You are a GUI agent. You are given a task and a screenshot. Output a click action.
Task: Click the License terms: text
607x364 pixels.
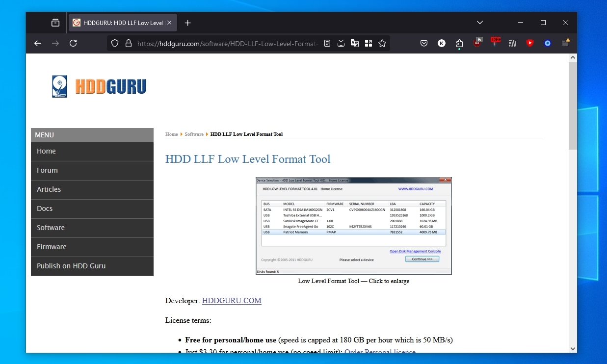[x=188, y=320]
